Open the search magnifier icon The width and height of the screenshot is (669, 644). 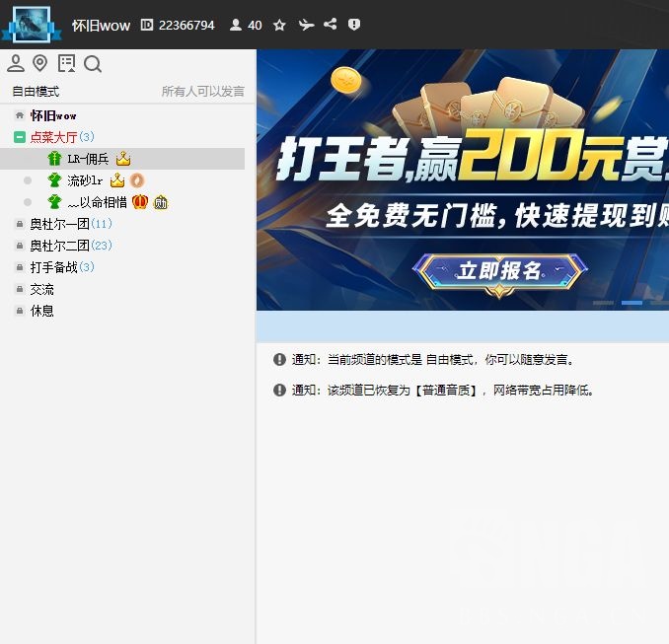tap(93, 64)
